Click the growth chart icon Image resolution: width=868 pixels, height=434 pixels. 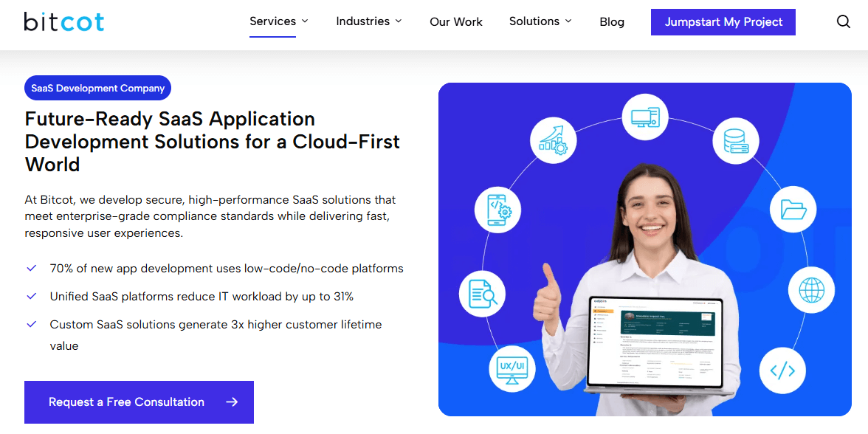(x=554, y=140)
